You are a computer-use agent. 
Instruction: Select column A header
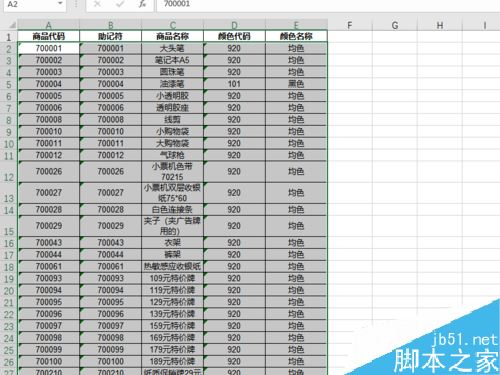(x=49, y=25)
